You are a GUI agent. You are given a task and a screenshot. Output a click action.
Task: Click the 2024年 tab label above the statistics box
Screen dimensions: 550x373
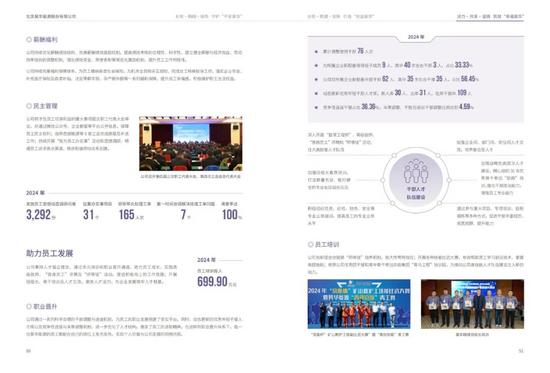tap(416, 37)
